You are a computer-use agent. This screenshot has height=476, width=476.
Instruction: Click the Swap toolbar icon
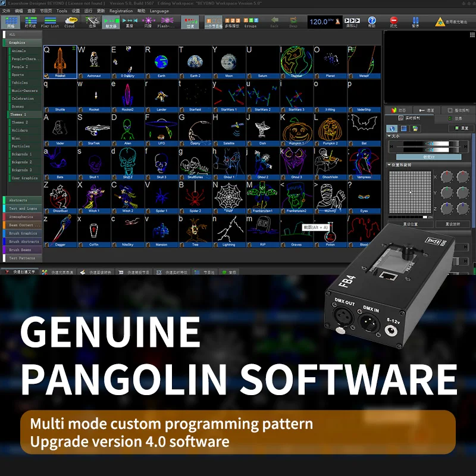[x=293, y=22]
